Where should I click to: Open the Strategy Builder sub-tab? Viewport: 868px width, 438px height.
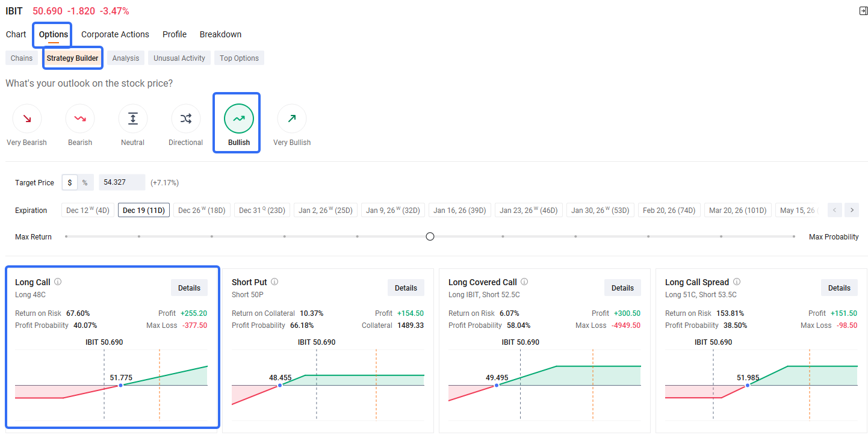(x=73, y=58)
